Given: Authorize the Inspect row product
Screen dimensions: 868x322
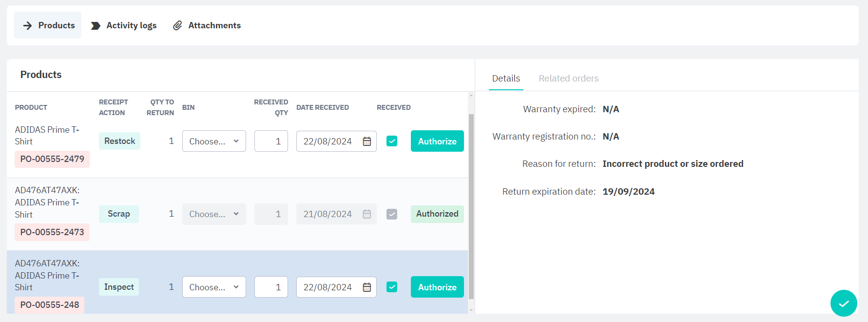Looking at the screenshot, I should pos(437,287).
